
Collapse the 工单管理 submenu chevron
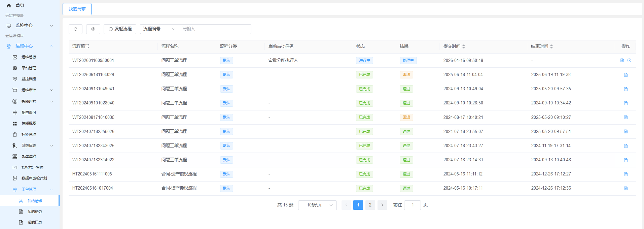[x=51, y=189]
